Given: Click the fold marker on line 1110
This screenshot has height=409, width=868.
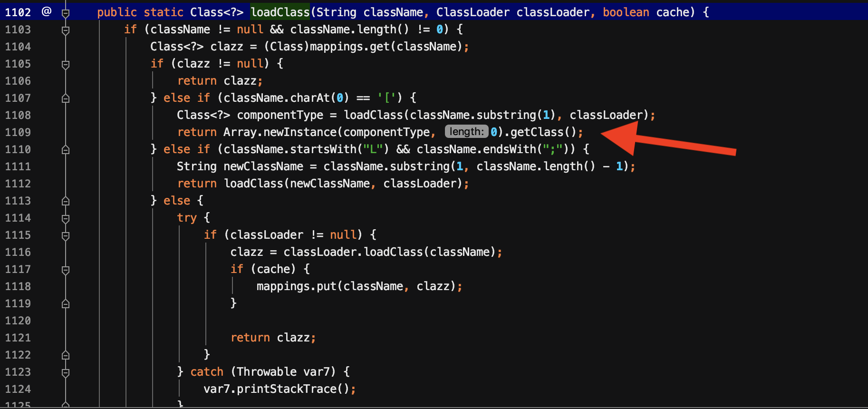Looking at the screenshot, I should 66,150.
